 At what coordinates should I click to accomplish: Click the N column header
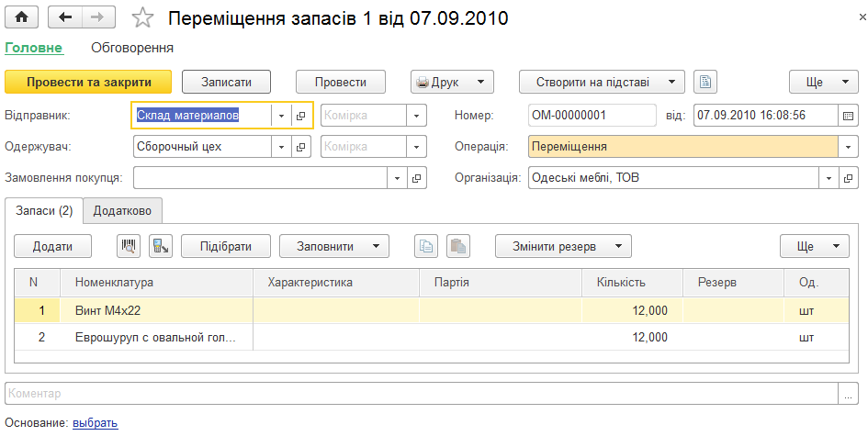(x=37, y=282)
